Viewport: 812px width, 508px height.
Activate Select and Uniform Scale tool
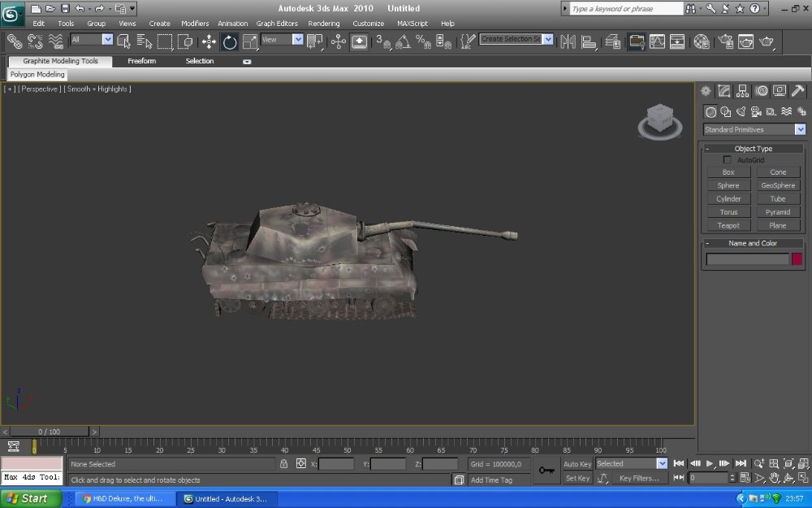(x=249, y=41)
